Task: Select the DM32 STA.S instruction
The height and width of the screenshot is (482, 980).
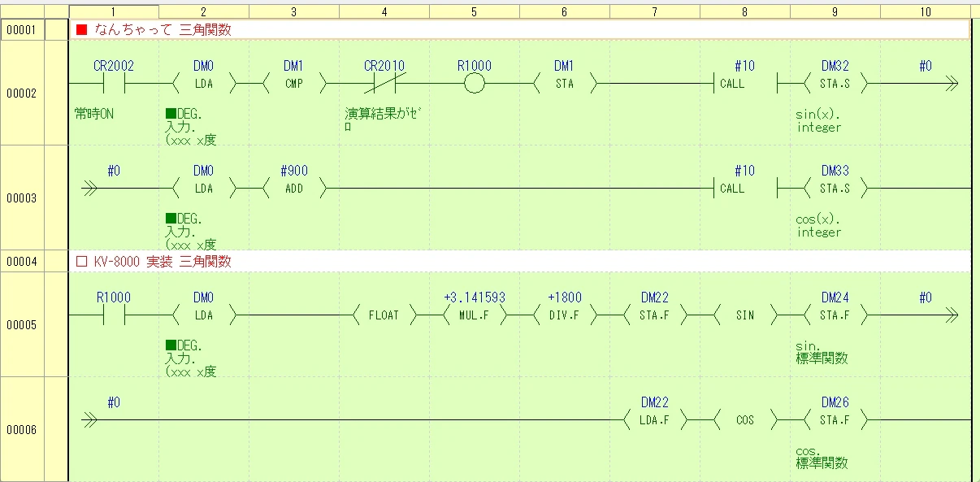Action: point(835,84)
